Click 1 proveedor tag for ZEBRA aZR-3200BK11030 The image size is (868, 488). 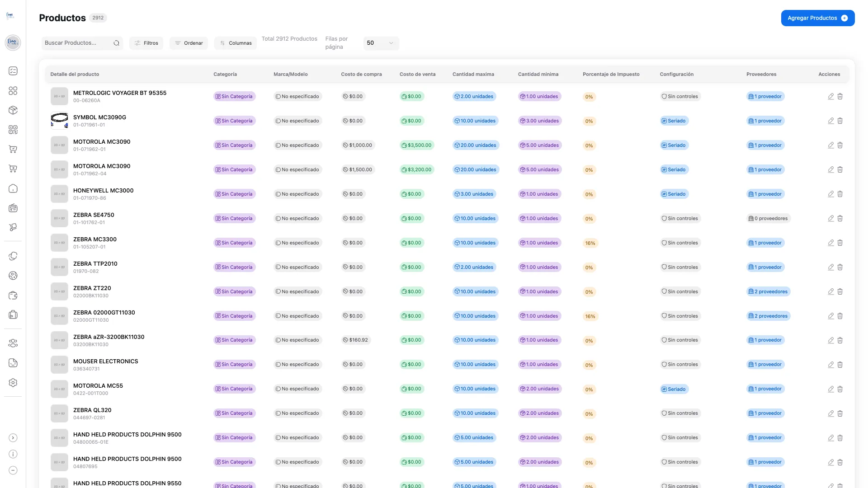click(765, 340)
